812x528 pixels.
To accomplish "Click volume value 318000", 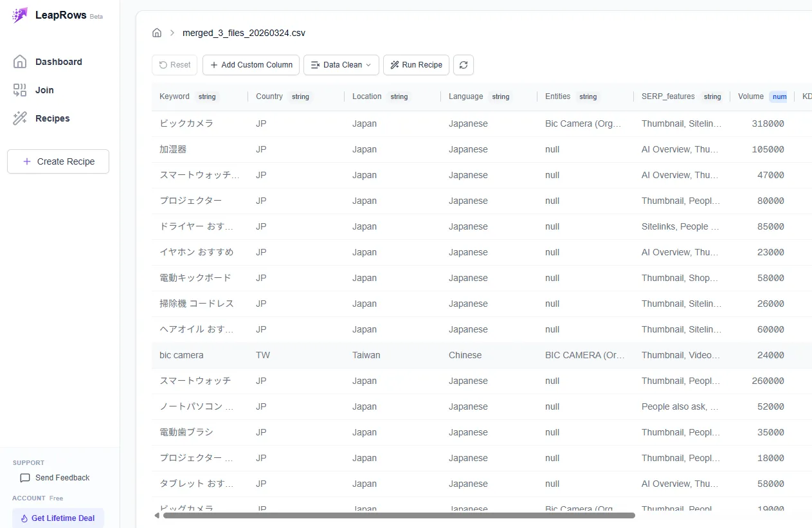I will point(768,123).
